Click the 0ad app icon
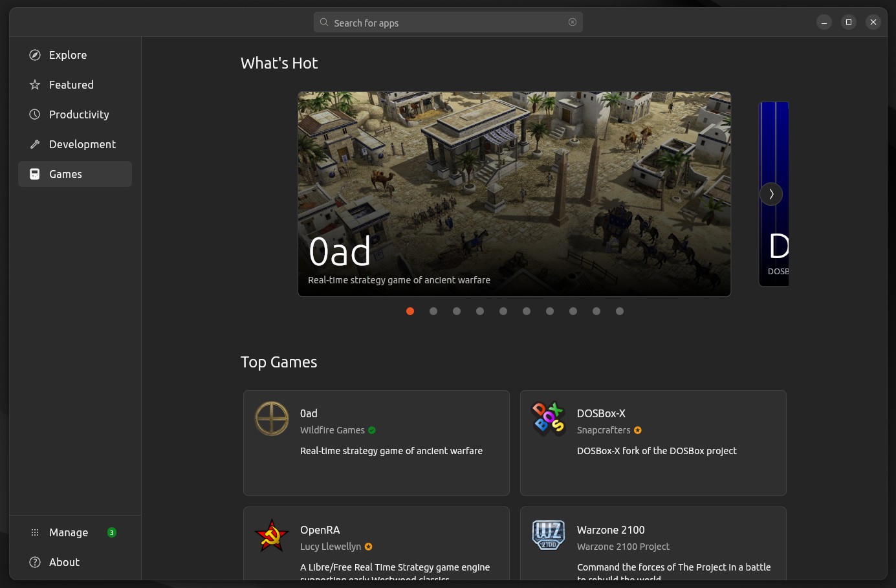Image resolution: width=896 pixels, height=588 pixels. point(272,419)
